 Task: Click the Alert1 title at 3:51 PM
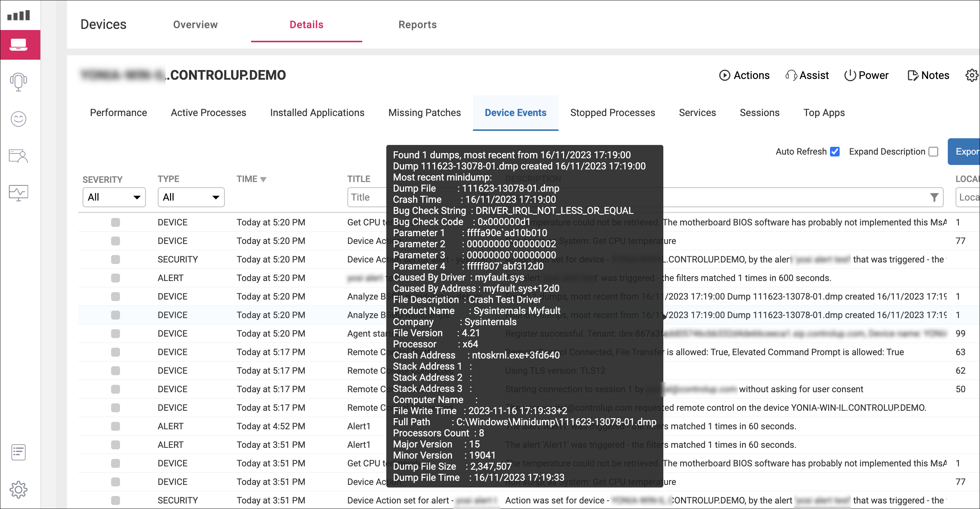[x=359, y=445]
